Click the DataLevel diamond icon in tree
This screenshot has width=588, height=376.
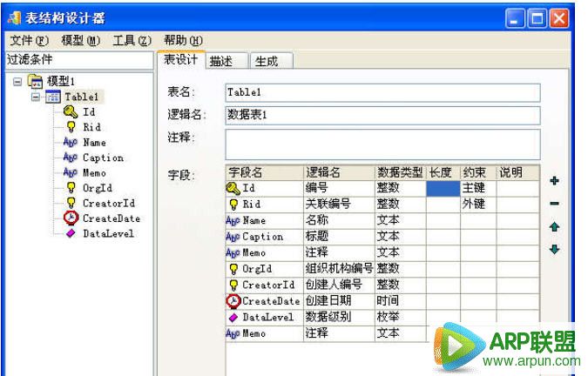coord(71,233)
